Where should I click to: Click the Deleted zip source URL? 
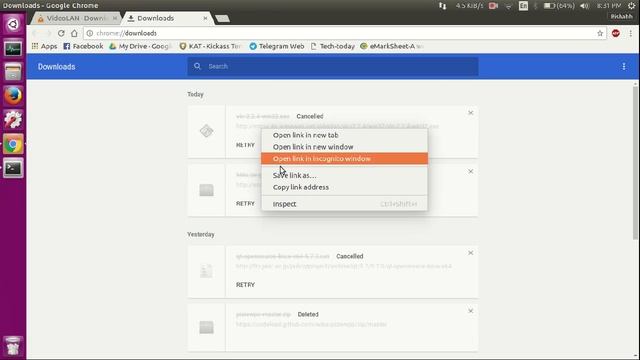[x=311, y=324]
